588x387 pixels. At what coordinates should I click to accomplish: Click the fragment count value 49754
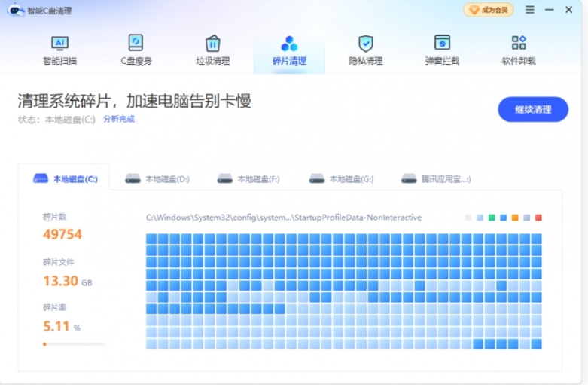(62, 234)
